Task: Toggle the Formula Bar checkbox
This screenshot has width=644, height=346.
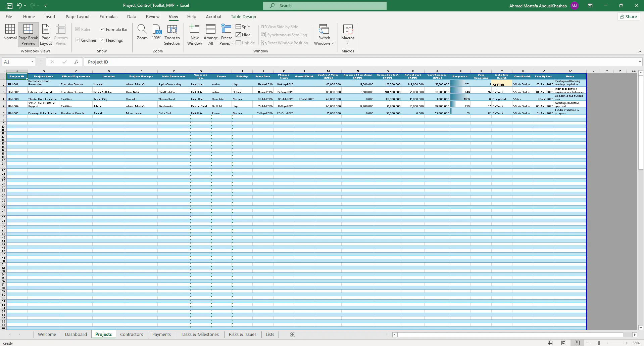Action: coord(102,29)
